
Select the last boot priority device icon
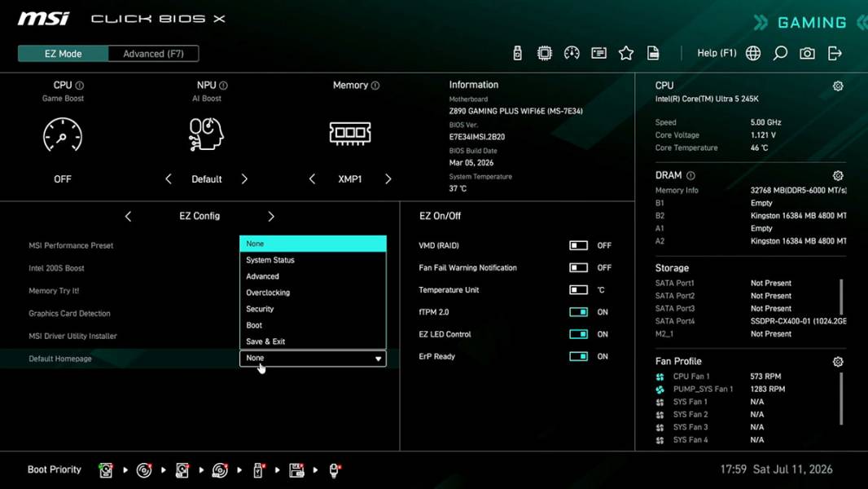[335, 470]
